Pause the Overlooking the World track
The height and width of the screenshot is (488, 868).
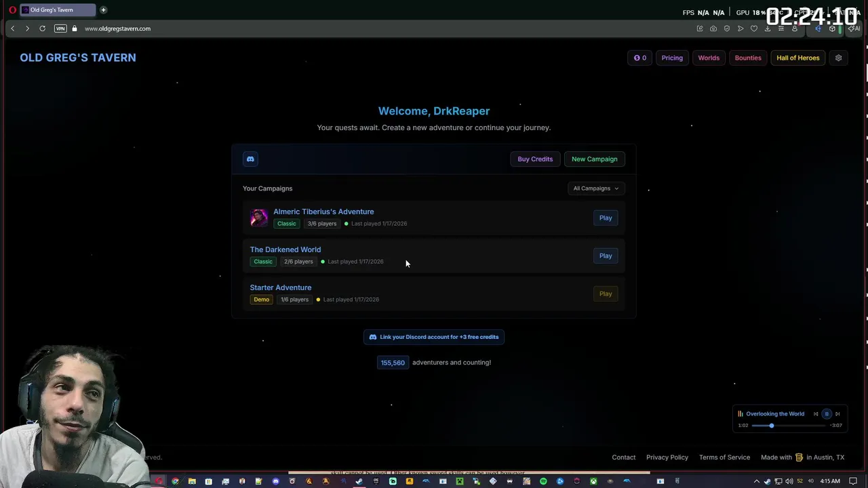click(826, 413)
